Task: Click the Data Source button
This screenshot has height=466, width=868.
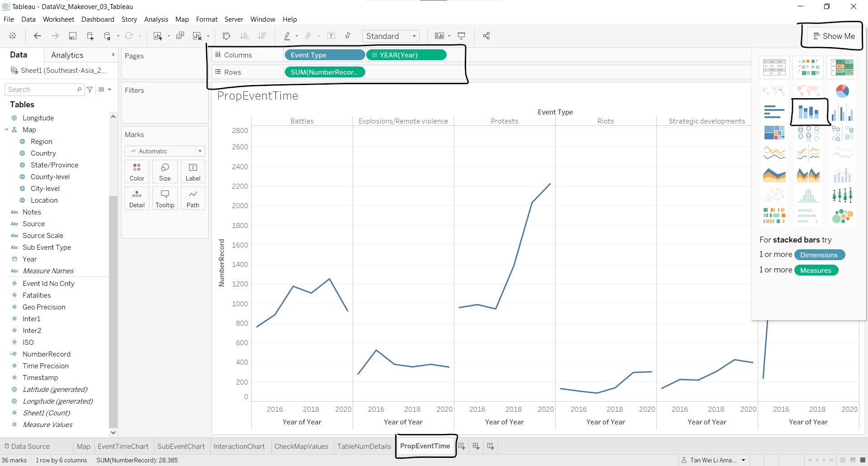Action: pyautogui.click(x=27, y=446)
